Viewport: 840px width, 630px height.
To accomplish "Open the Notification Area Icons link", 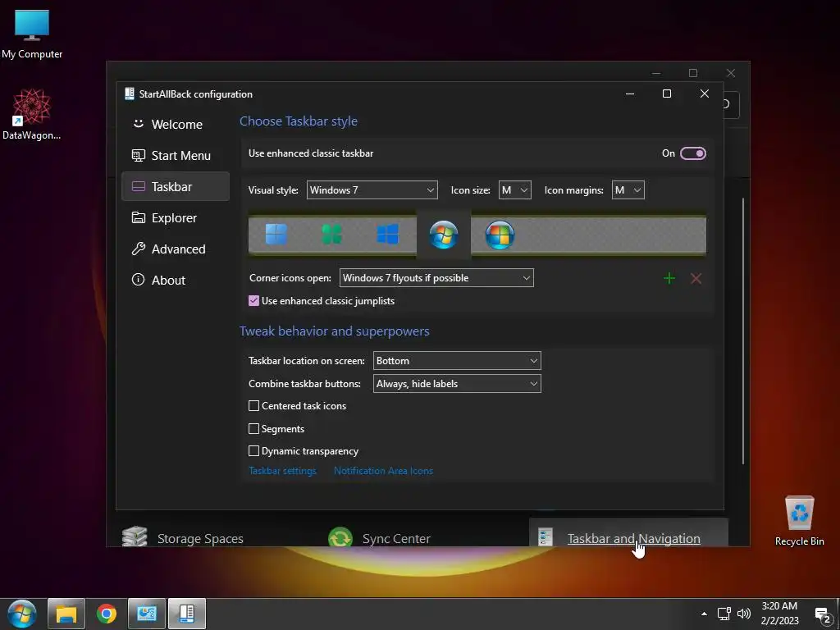I will [384, 471].
